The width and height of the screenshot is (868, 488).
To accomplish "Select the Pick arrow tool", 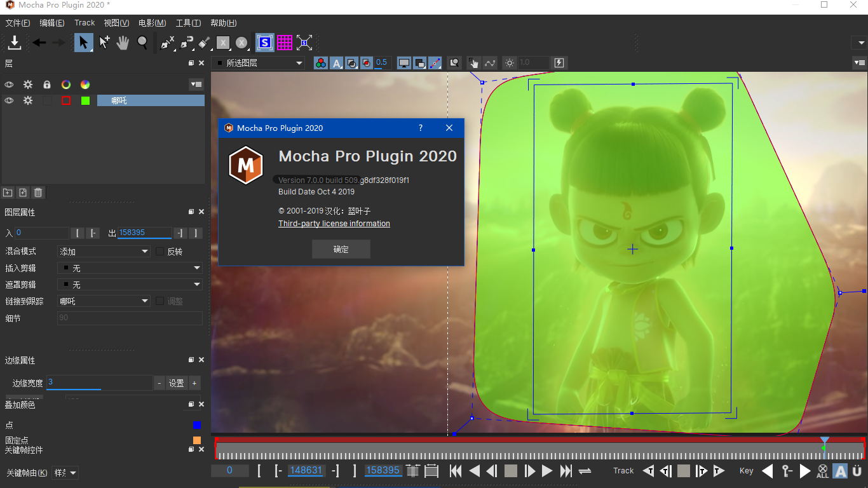I will pos(83,43).
